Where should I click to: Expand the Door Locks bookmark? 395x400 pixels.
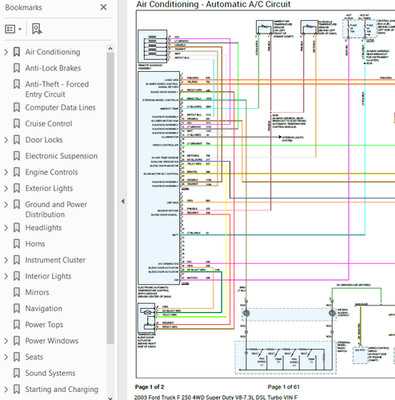click(6, 140)
